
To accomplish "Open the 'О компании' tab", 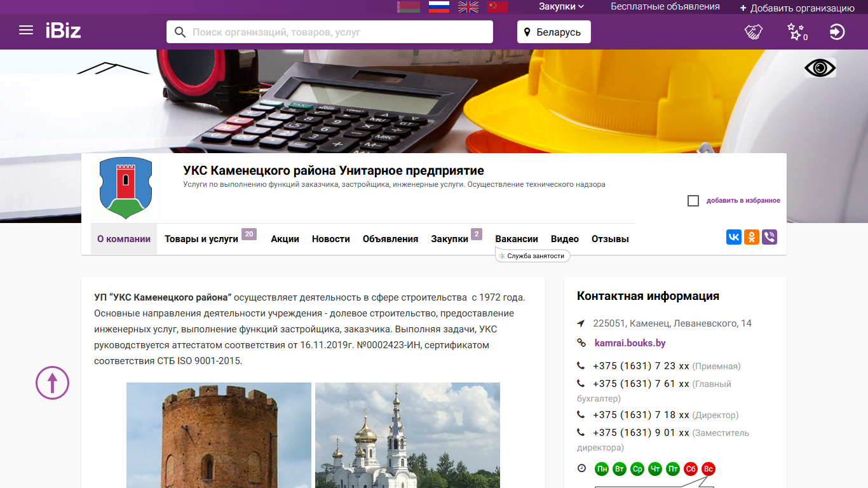I will (x=124, y=239).
